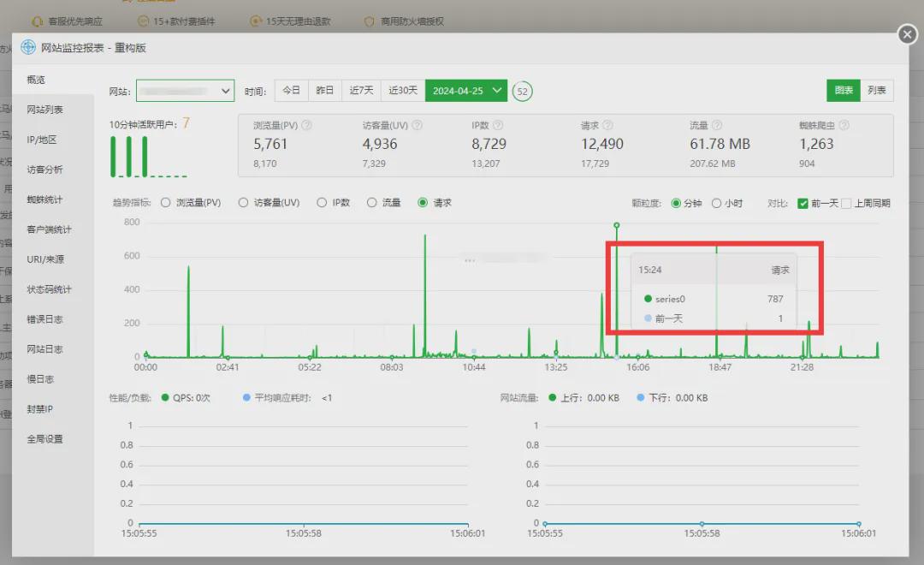Click the help icon next to 流量 stat

tap(717, 125)
